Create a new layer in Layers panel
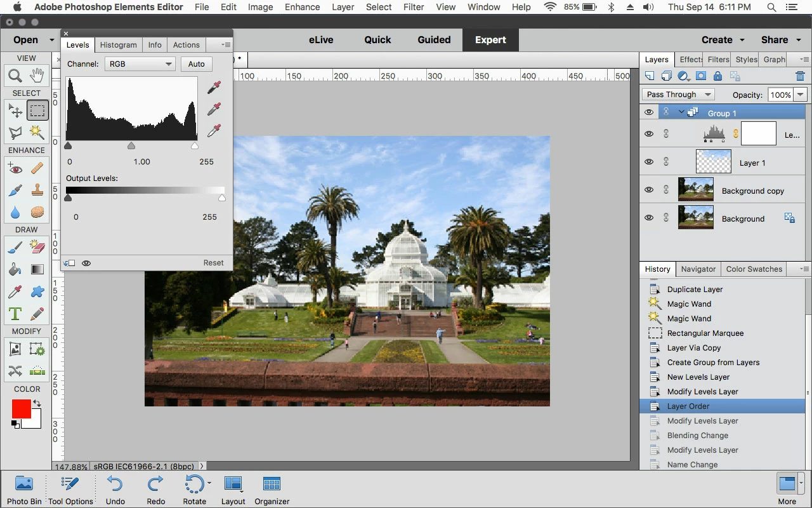Image resolution: width=812 pixels, height=508 pixels. click(650, 76)
